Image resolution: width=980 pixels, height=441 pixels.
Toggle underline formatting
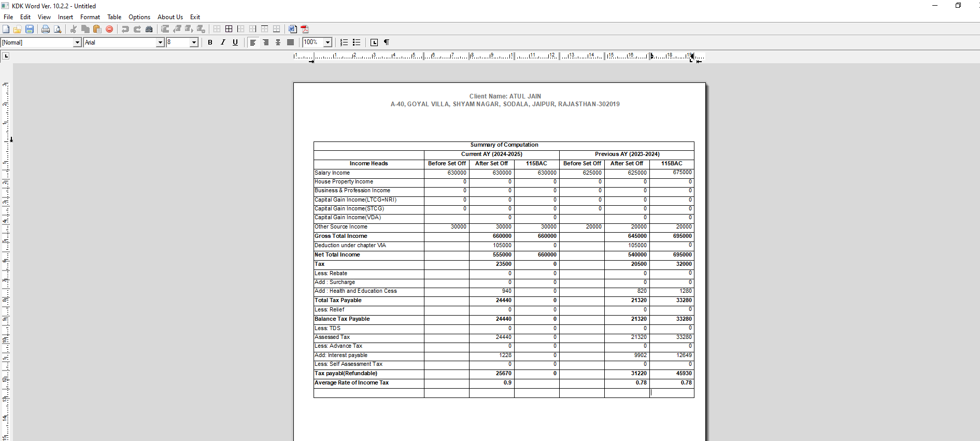235,42
